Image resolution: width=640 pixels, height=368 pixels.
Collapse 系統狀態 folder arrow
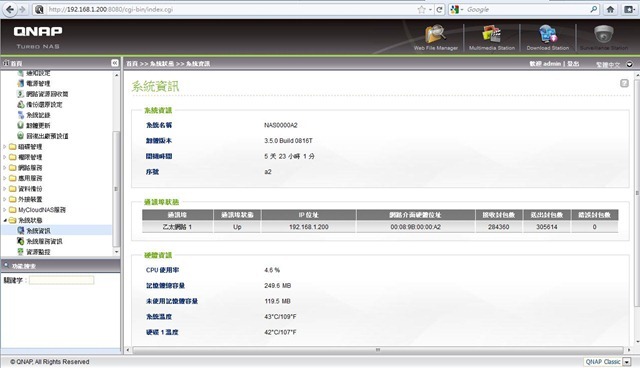coord(5,220)
